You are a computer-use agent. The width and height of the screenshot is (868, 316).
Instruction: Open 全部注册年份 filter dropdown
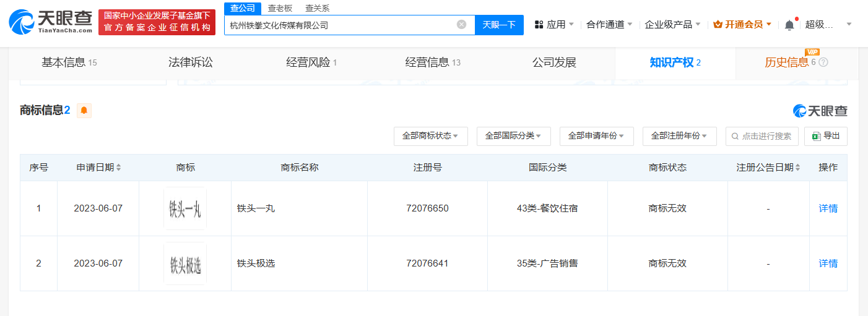[x=680, y=136]
